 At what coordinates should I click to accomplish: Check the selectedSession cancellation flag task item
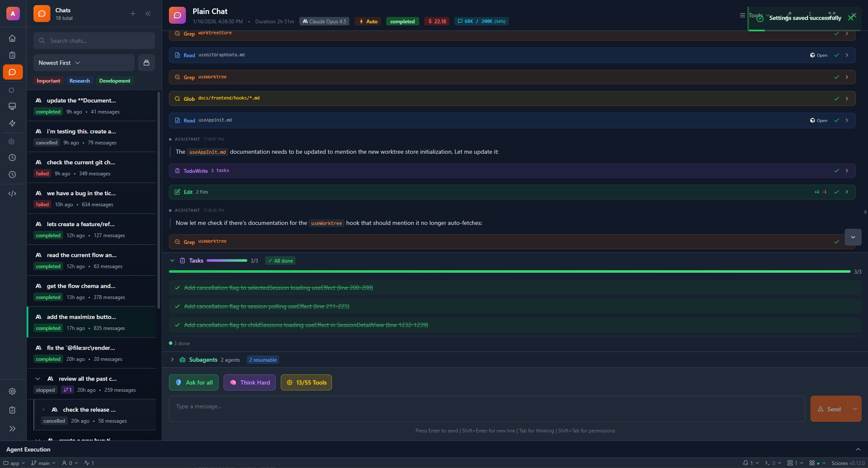(x=177, y=288)
